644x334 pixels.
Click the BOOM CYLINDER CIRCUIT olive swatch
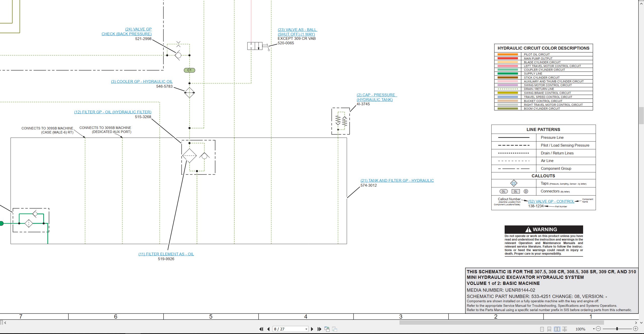pos(508,109)
